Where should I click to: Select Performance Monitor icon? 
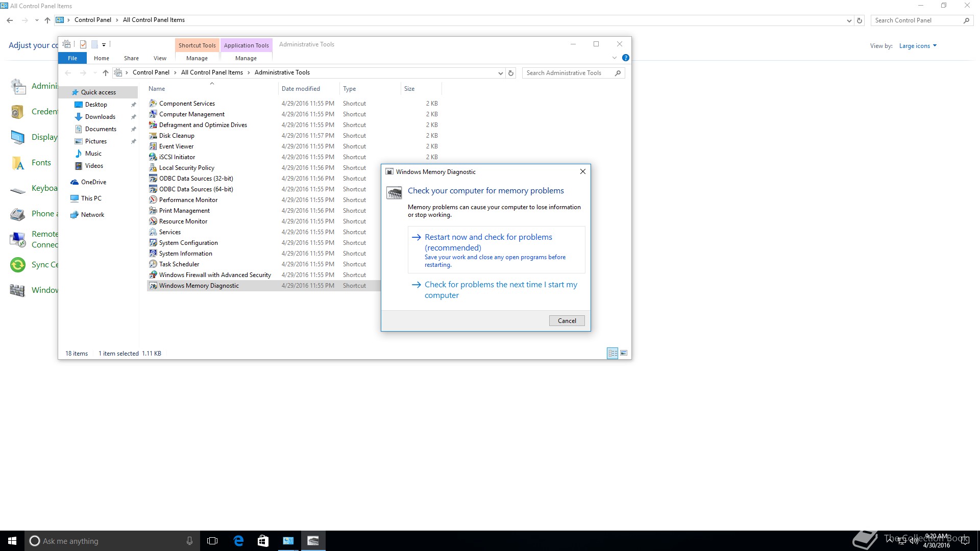pos(153,200)
